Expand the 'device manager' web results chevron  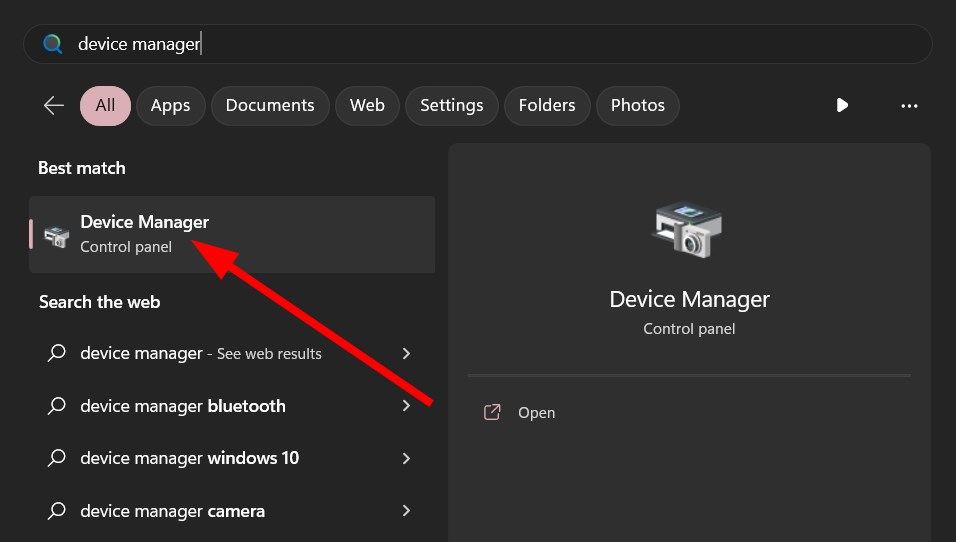(x=407, y=354)
